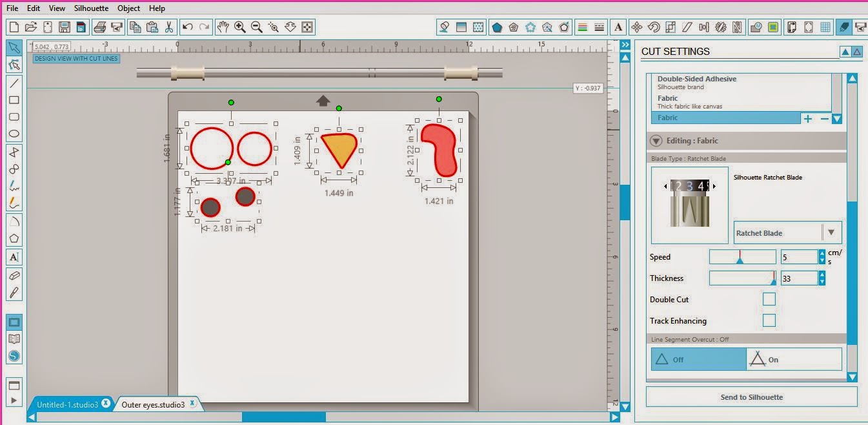Enable Track Enhancing
Image resolution: width=868 pixels, height=425 pixels.
(769, 320)
